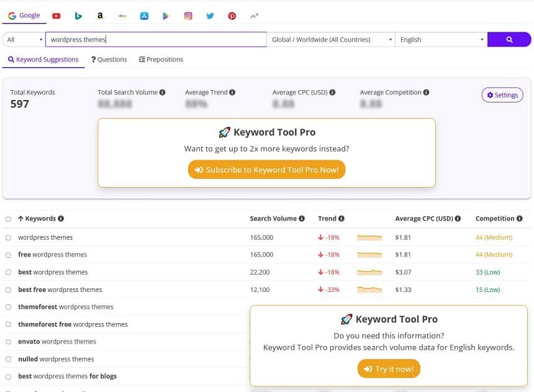This screenshot has width=534, height=392.
Task: Select the Pinterest keyword source
Action: point(232,16)
